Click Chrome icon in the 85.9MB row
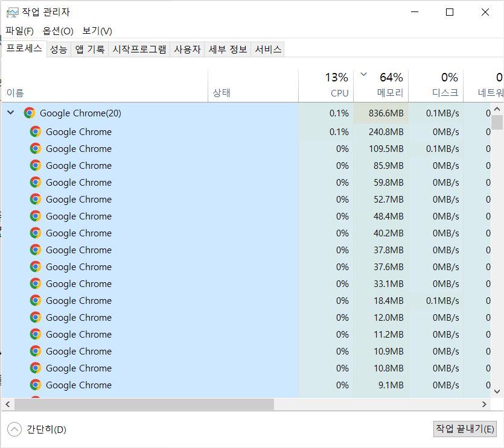The image size is (504, 448). 36,165
